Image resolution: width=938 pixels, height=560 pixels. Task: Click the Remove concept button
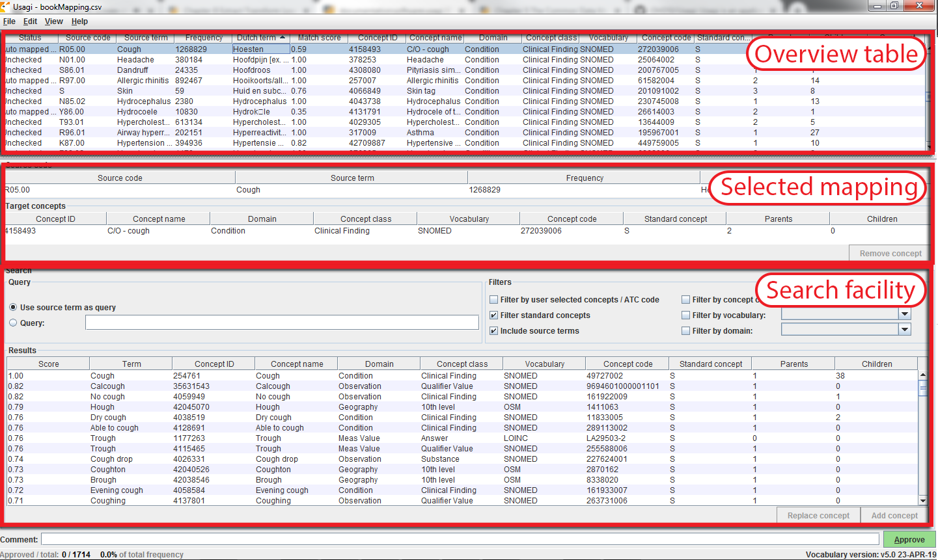click(x=890, y=254)
